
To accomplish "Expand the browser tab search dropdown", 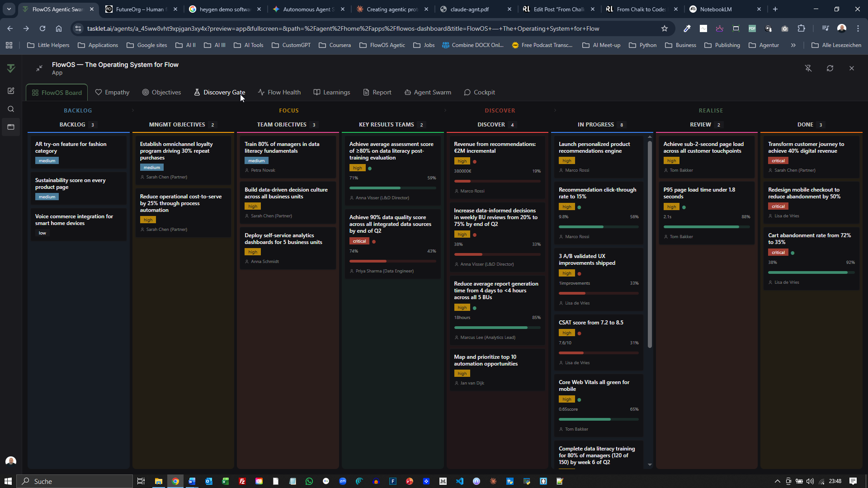I will 9,9.
